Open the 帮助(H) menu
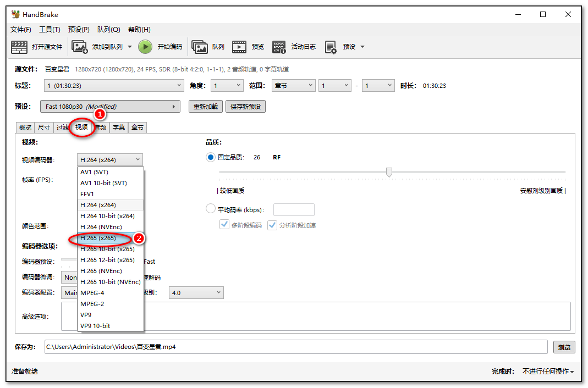 (140, 30)
